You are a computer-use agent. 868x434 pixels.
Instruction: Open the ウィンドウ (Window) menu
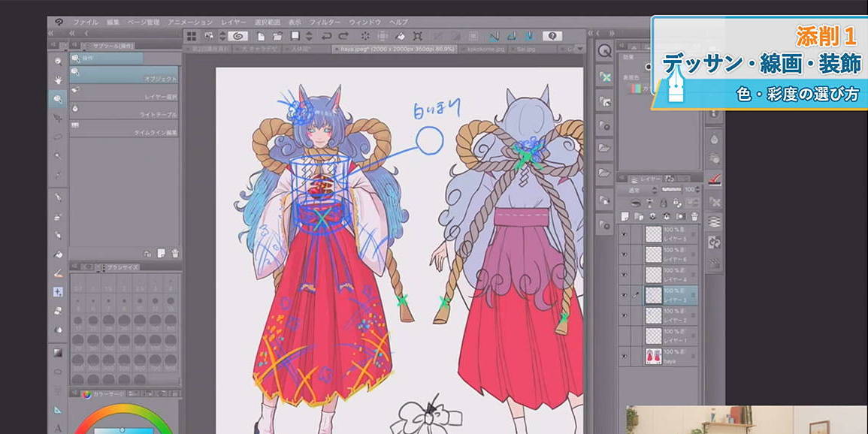tap(364, 22)
